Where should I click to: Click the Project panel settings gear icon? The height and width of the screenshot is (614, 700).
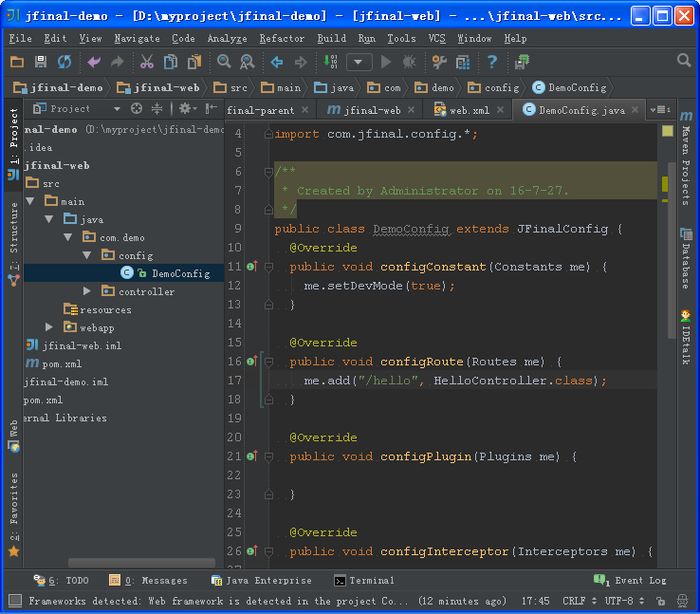click(x=185, y=109)
